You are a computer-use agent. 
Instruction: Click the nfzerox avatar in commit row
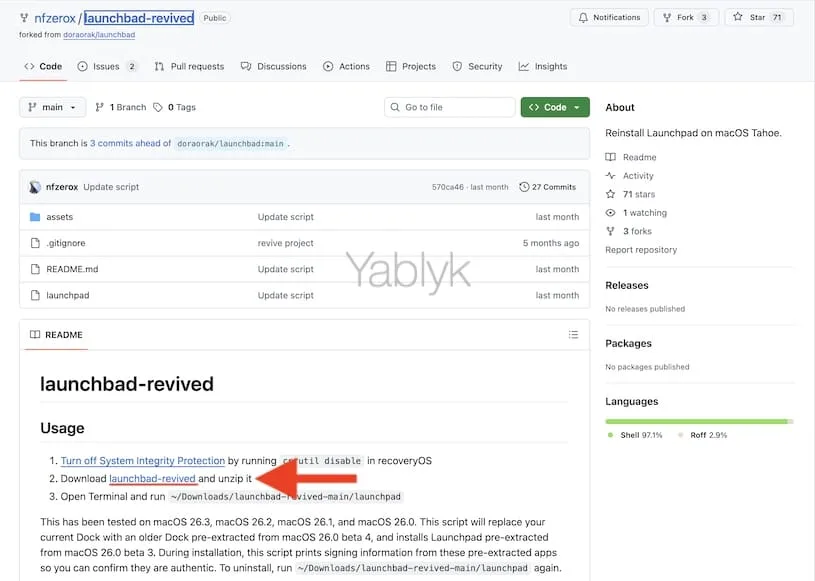click(35, 187)
